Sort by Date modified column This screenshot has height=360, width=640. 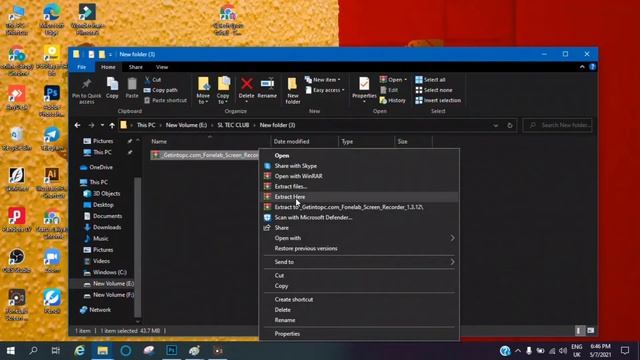point(304,142)
